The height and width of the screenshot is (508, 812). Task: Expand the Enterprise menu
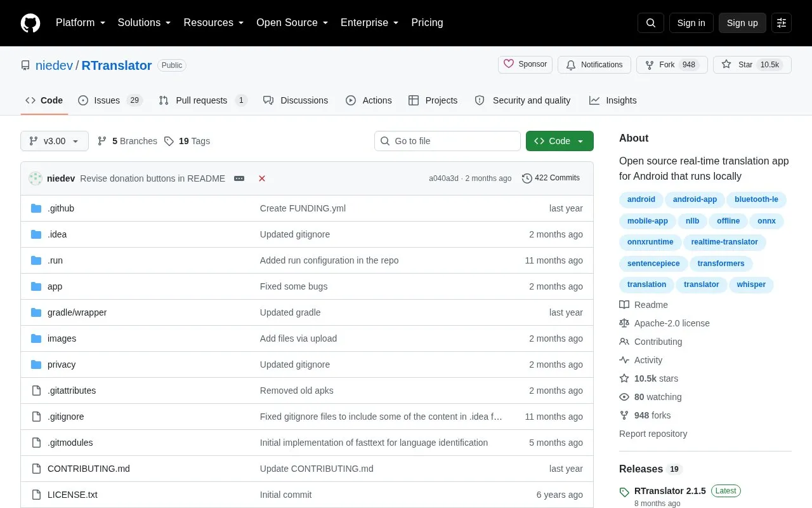coord(370,23)
